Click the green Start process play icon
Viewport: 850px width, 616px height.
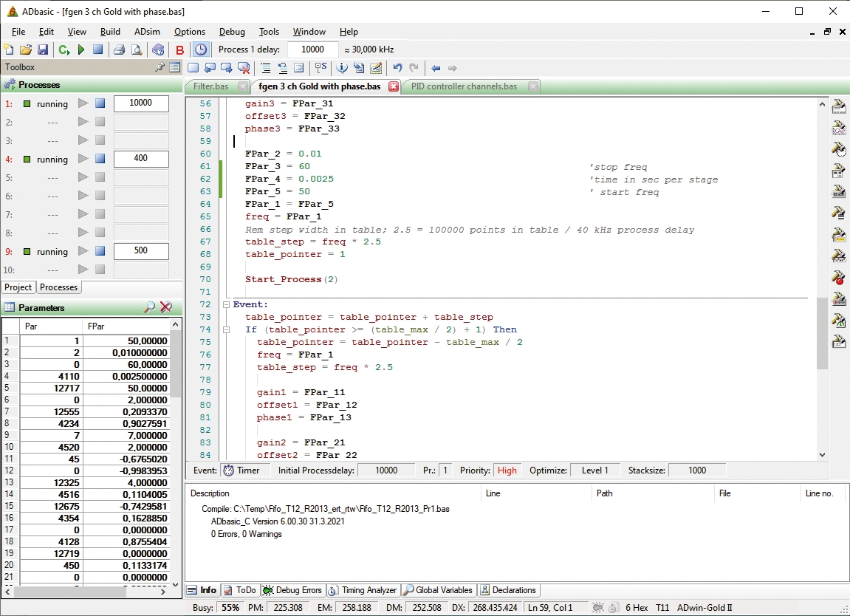[x=81, y=49]
